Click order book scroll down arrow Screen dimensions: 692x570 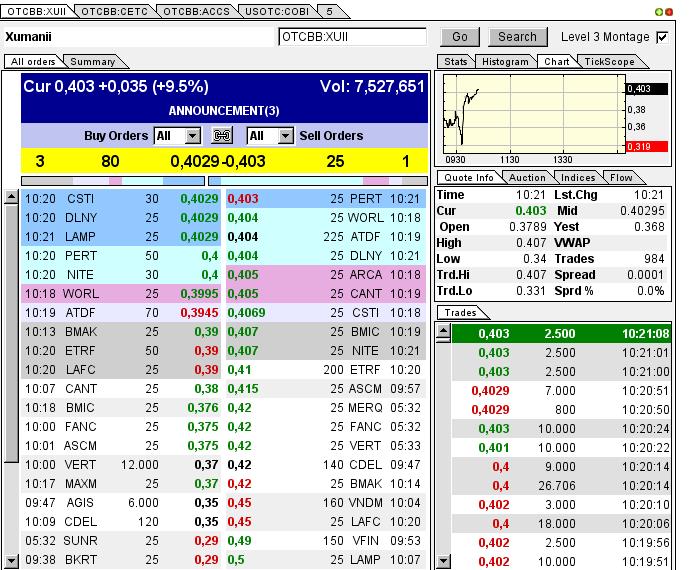[11, 561]
